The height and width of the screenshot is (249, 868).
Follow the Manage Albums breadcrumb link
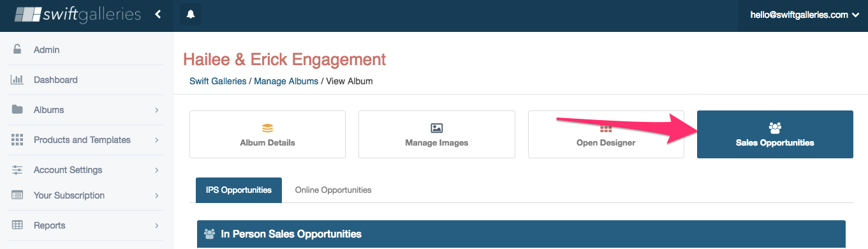[286, 81]
